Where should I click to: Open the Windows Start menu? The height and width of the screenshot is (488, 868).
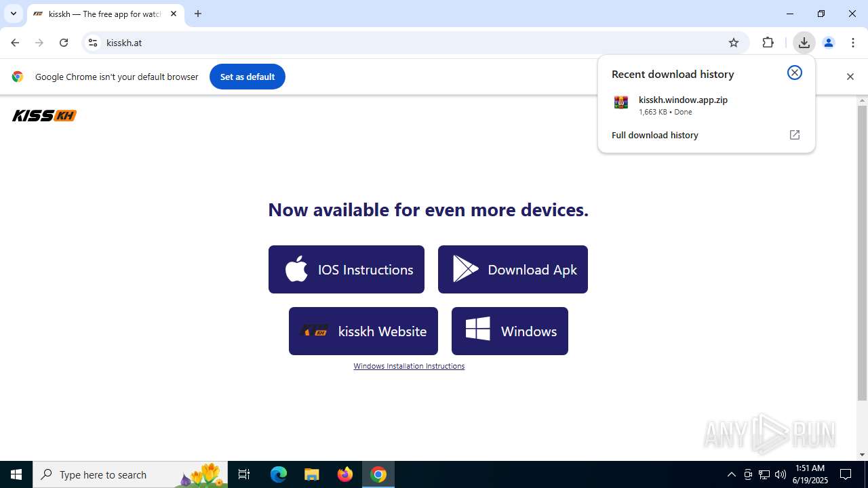tap(16, 474)
